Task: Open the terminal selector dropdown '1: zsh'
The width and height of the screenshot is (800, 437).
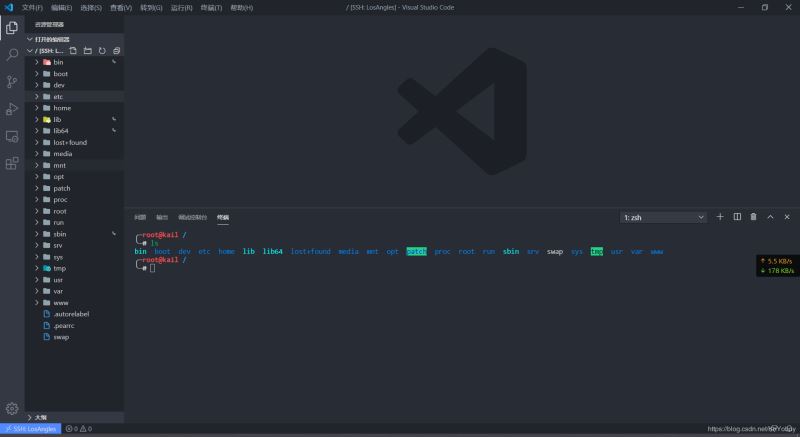Action: tap(663, 217)
